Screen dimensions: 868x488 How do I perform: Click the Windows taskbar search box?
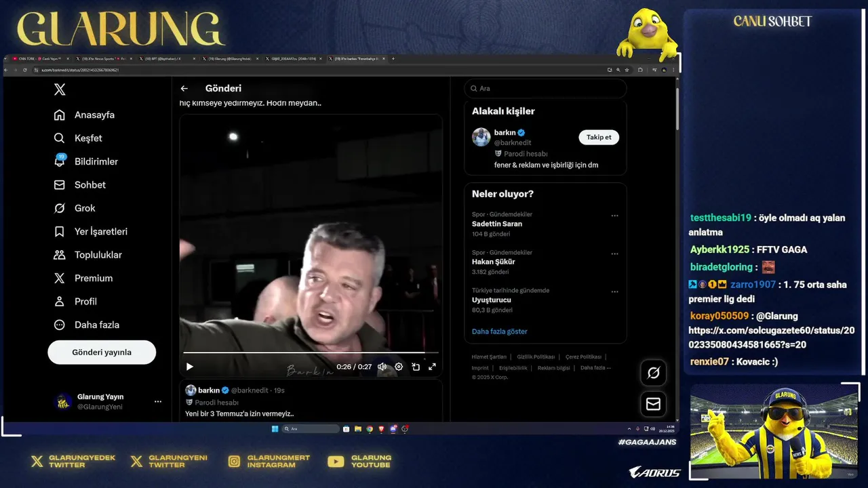coord(311,429)
